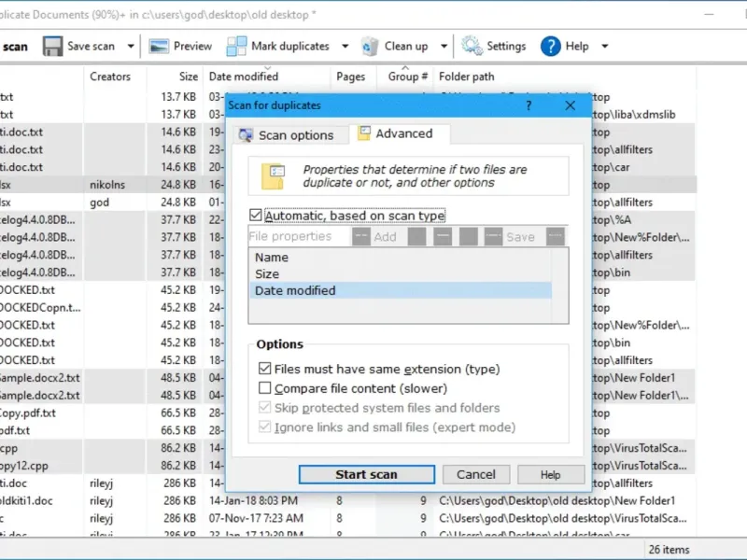747x560 pixels.
Task: Click the Settings gear icon
Action: pyautogui.click(x=472, y=46)
